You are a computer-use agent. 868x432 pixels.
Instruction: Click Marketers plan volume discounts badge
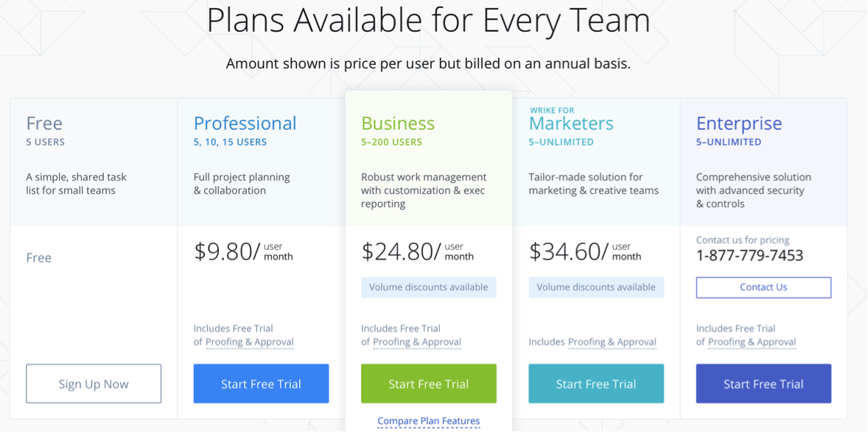point(596,288)
